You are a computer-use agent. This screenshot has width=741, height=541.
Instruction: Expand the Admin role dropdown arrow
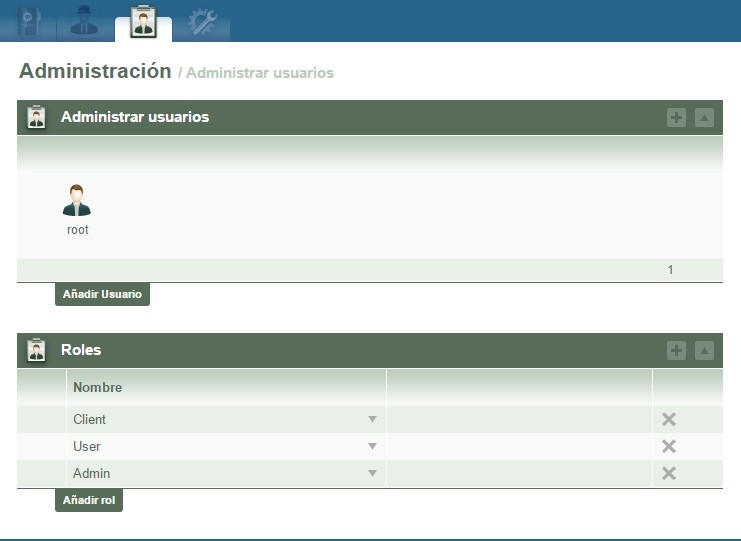372,474
